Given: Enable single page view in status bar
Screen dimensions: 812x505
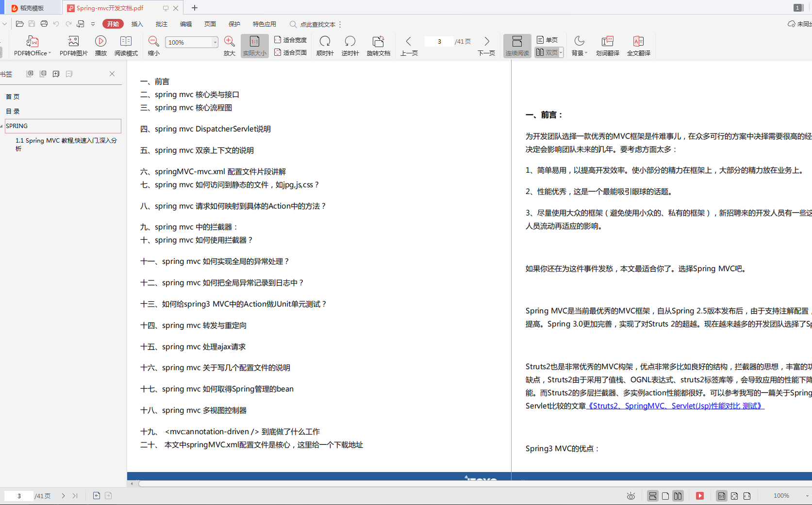Looking at the screenshot, I should 665,496.
